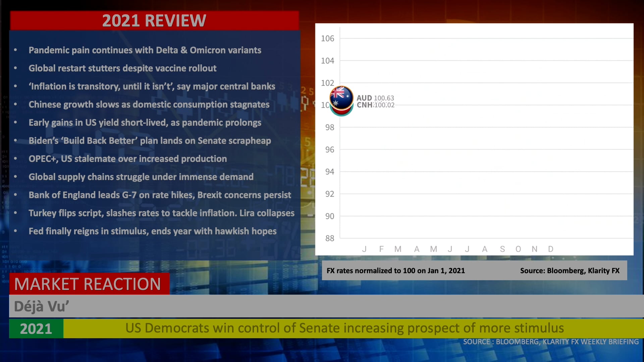644x362 pixels.
Task: Click the 96 y-axis label
Action: [x=330, y=149]
